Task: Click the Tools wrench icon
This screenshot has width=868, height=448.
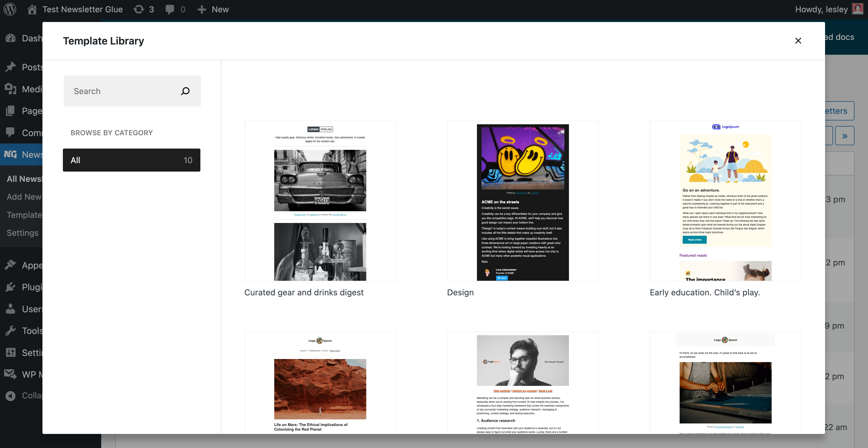Action: [10, 331]
